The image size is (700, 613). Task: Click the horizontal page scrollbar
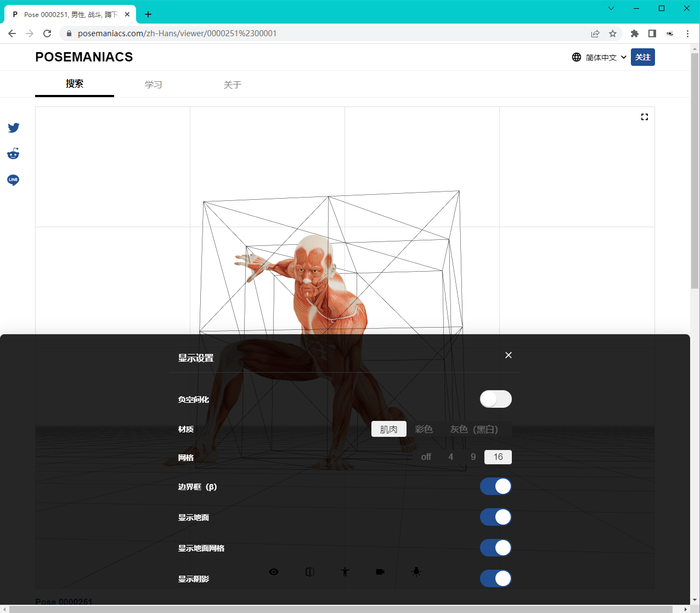click(x=341, y=609)
